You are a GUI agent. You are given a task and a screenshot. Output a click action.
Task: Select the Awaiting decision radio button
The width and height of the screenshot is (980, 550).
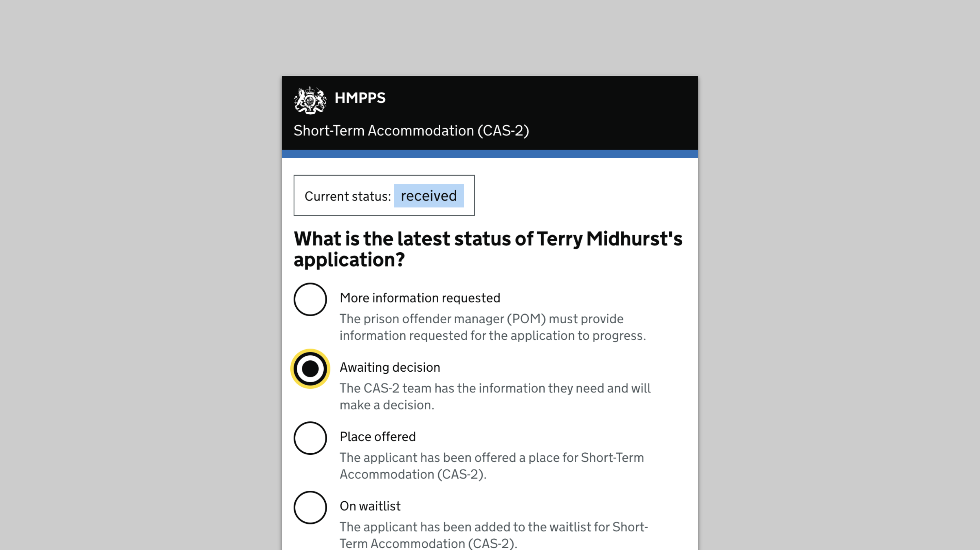(310, 369)
